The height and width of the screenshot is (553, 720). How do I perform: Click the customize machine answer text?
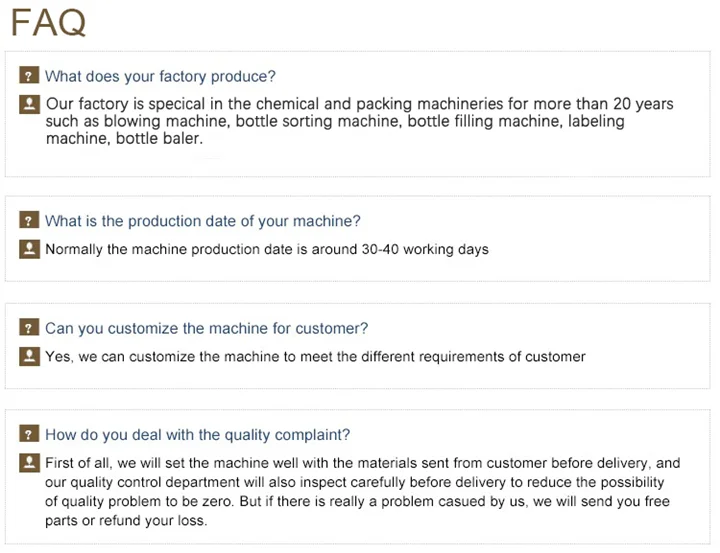click(x=315, y=356)
